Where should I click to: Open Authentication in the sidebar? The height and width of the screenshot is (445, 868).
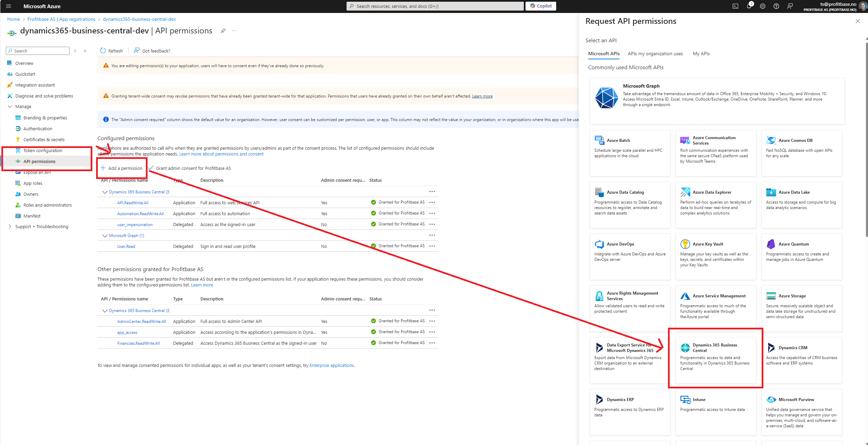38,129
